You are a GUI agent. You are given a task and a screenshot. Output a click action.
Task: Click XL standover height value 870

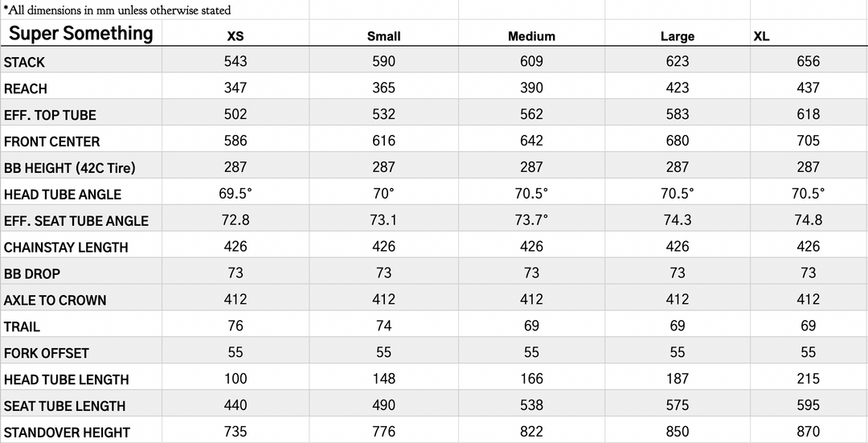(809, 432)
